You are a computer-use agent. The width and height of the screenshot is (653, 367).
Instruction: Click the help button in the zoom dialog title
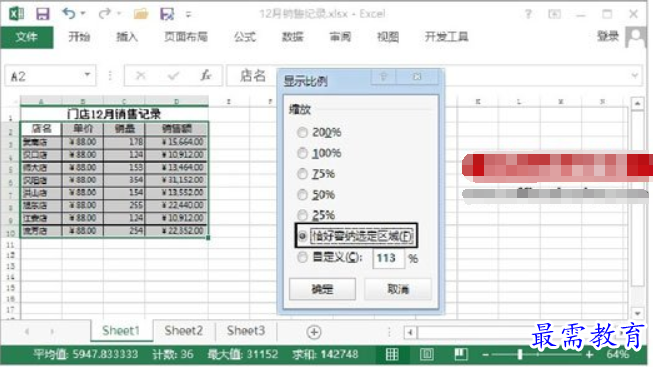pos(384,77)
